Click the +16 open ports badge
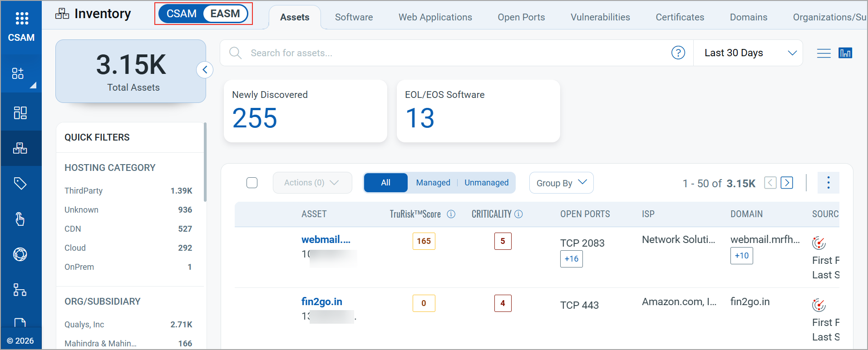This screenshot has height=350, width=868. [571, 259]
